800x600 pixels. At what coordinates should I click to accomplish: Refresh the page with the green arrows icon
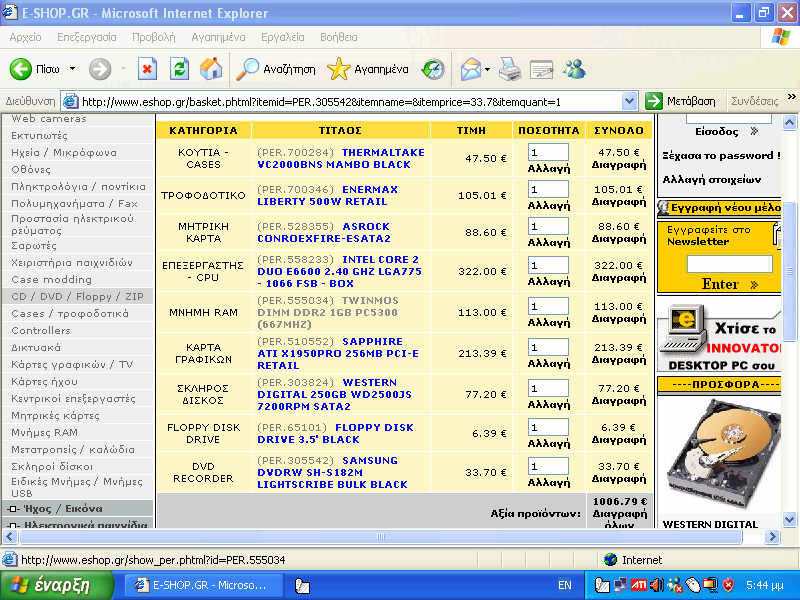tap(179, 69)
